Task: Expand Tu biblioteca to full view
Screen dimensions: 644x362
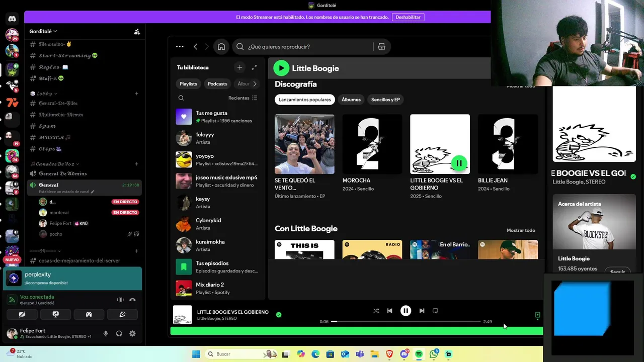Action: 254,67
